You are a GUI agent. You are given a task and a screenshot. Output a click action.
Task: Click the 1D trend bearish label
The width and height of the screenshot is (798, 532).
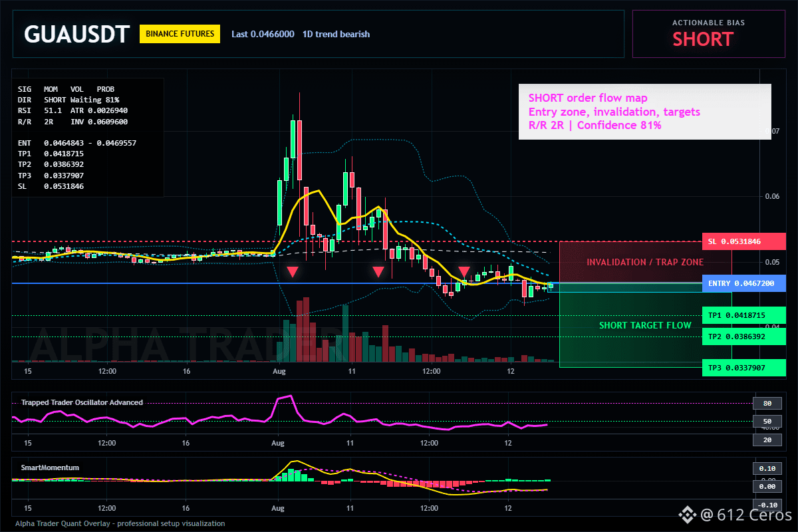[x=336, y=34]
